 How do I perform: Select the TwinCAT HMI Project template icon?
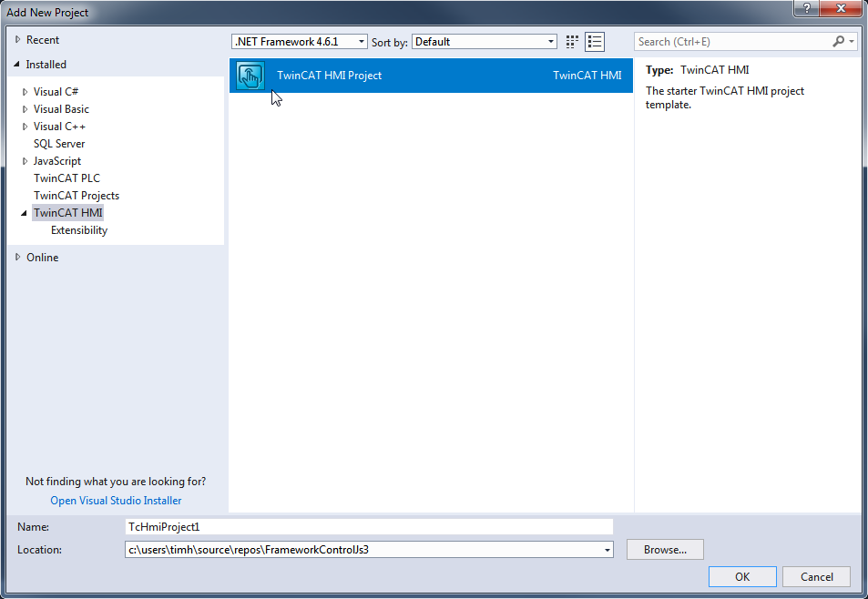250,76
